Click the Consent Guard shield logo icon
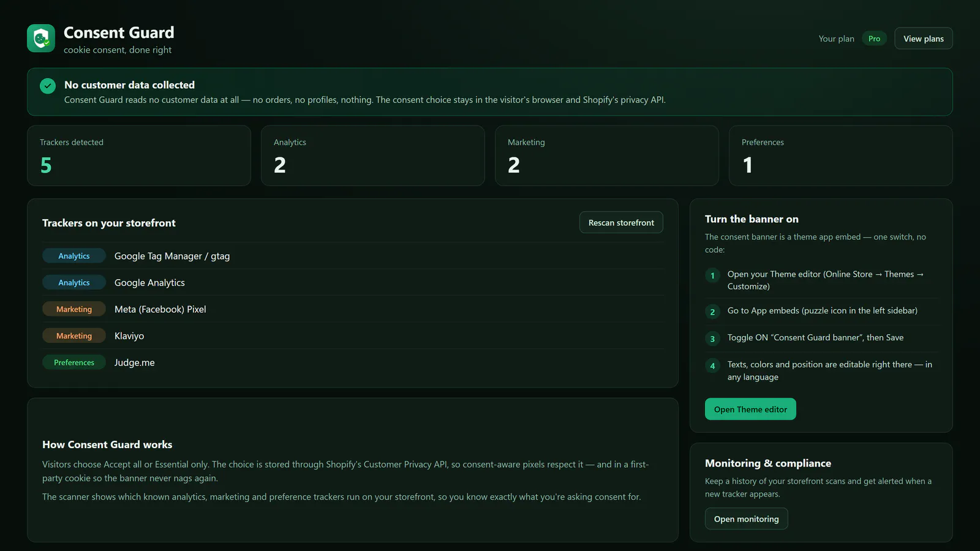 coord(41,39)
